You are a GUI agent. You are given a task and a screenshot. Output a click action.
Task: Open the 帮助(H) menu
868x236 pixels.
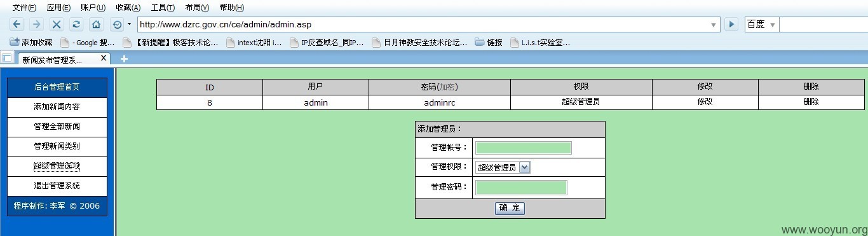pos(231,8)
